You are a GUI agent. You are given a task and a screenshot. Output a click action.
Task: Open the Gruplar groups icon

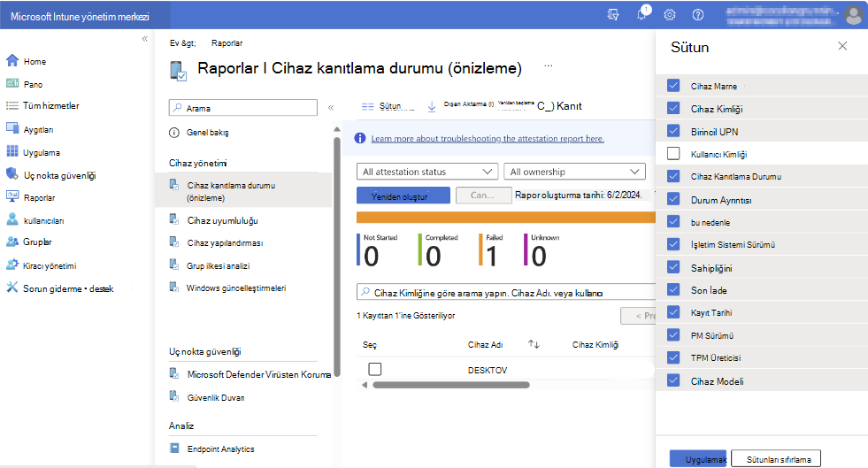point(12,242)
